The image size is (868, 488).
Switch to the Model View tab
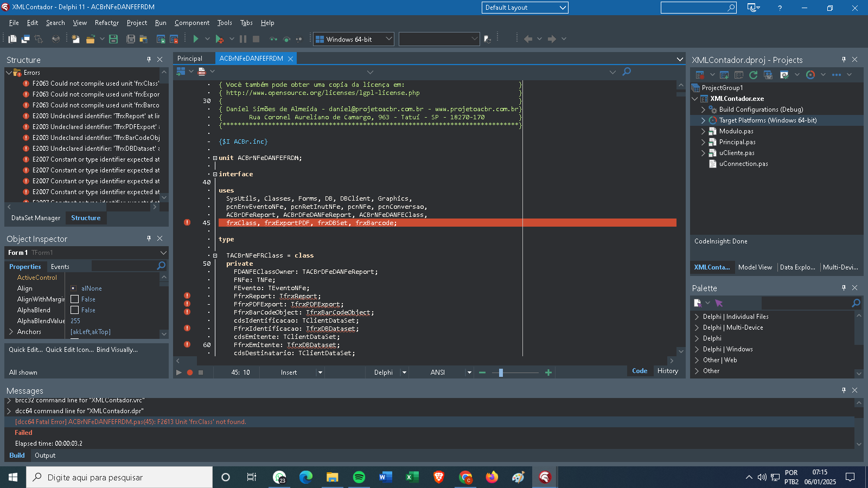[755, 267]
